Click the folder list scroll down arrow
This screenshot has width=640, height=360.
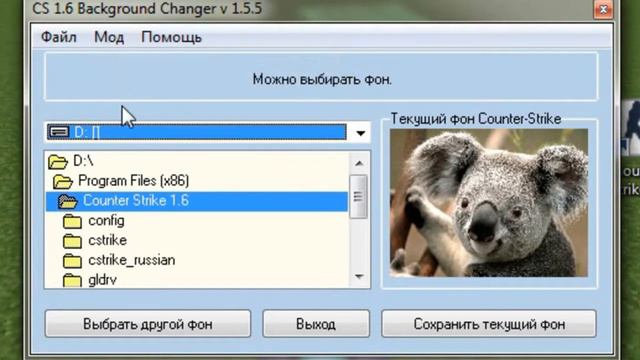pos(359,277)
